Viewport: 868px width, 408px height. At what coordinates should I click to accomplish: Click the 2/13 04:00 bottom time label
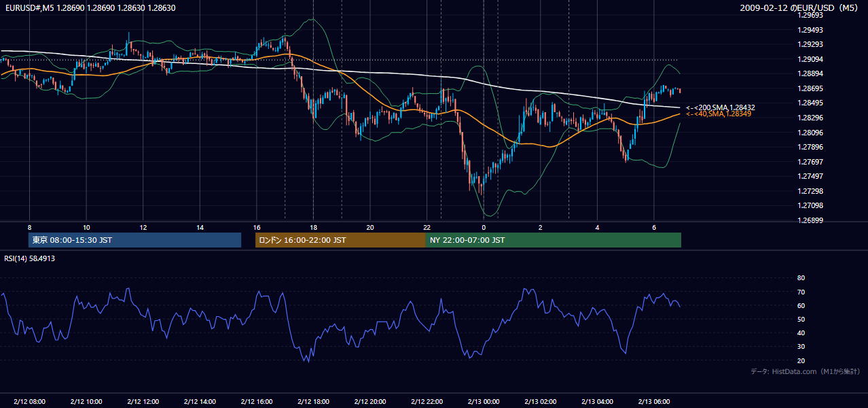pyautogui.click(x=597, y=402)
